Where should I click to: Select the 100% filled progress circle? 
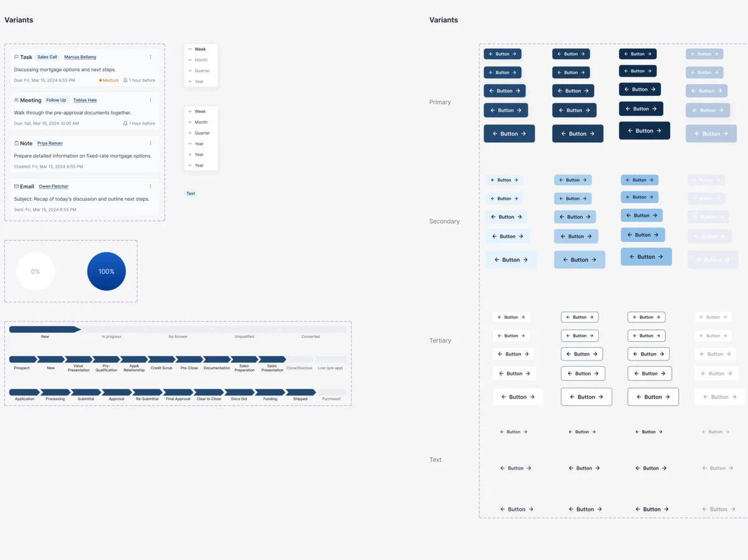pos(107,271)
